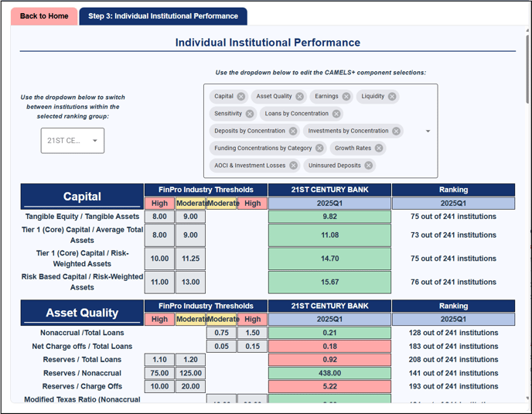The height and width of the screenshot is (414, 532).
Task: Click Reserves / Total Loans threshold 1.20
Action: [x=191, y=360]
